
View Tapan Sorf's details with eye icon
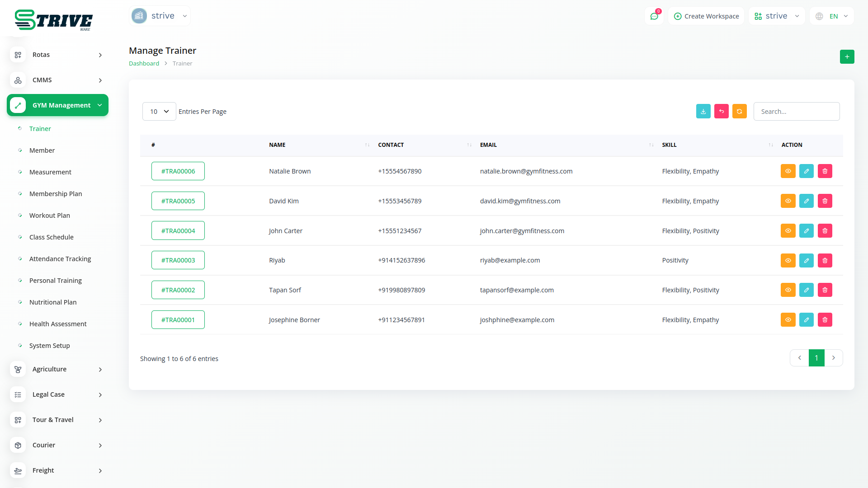(788, 290)
